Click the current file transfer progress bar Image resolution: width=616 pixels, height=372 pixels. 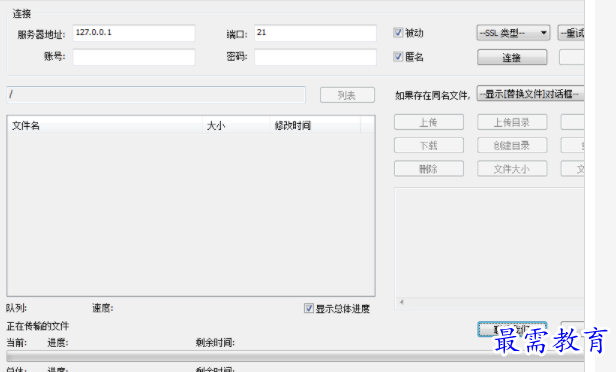(x=295, y=356)
